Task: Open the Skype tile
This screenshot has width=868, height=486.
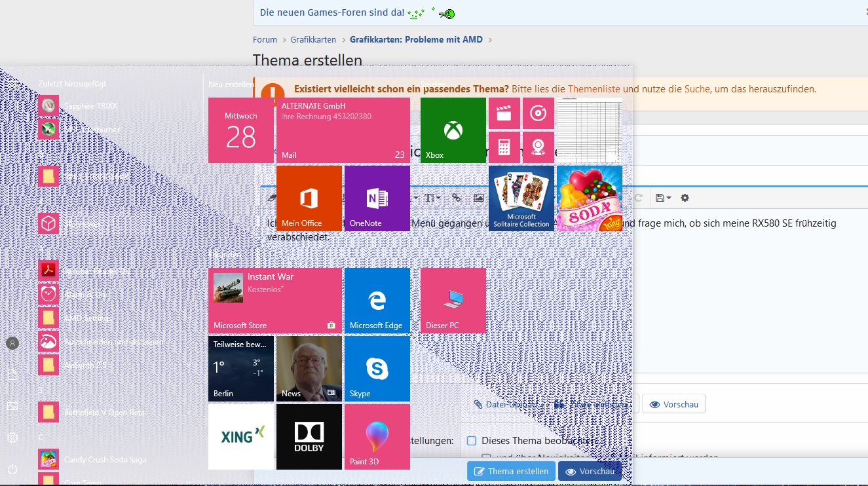Action: click(377, 369)
